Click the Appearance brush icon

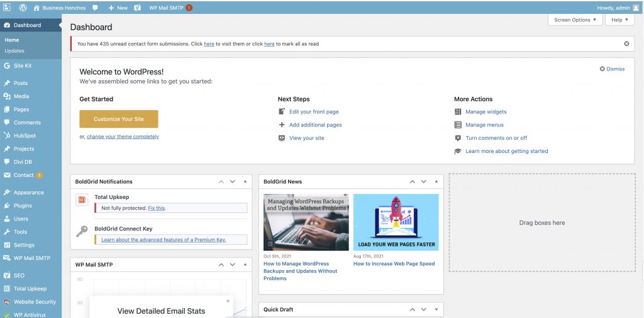coord(7,193)
